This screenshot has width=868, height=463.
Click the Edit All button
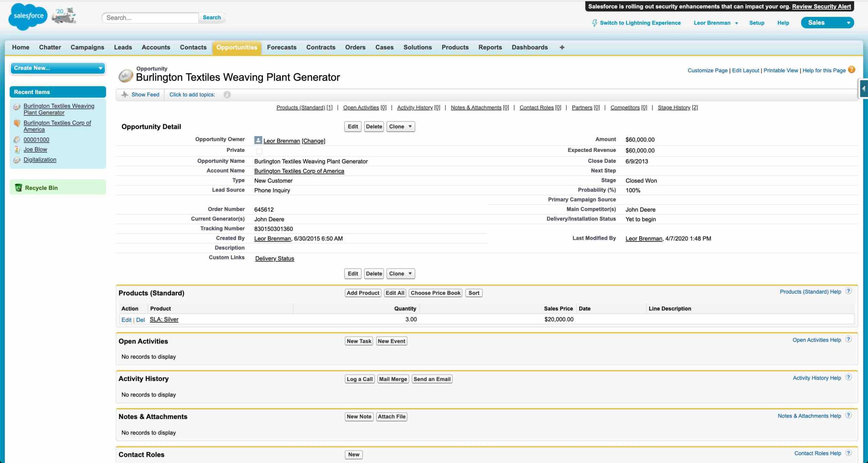[x=395, y=293]
